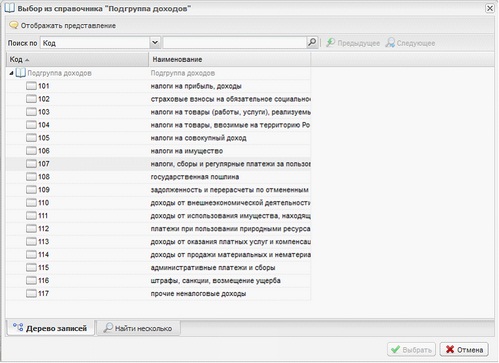499x363 pixels.
Task: Select row starting 'задолженность и перерасчеты'
Action: coord(158,190)
